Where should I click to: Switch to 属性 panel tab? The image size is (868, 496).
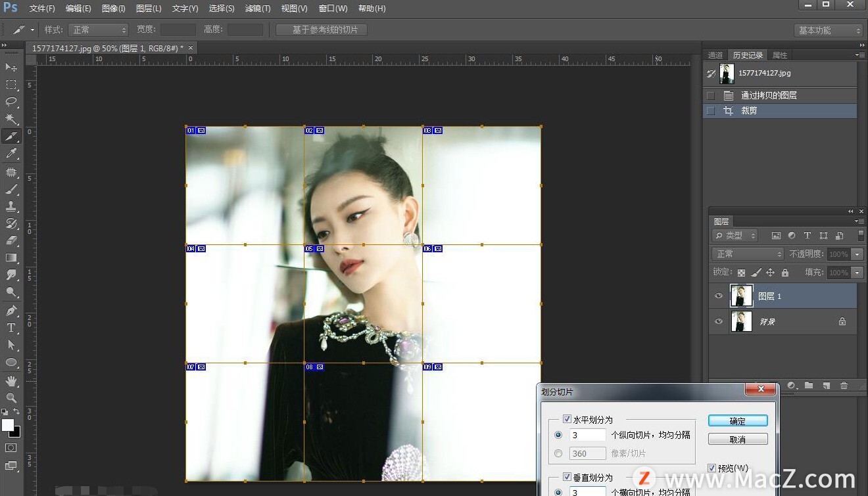coord(780,55)
